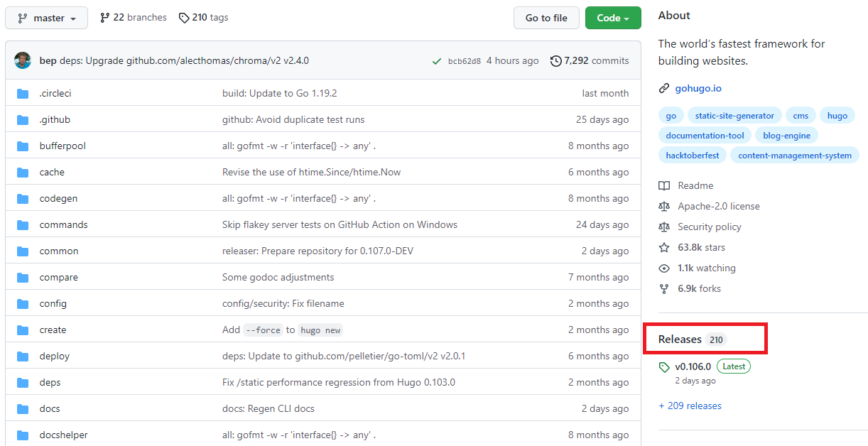Click the star icon beside 63.8k stars

[664, 247]
